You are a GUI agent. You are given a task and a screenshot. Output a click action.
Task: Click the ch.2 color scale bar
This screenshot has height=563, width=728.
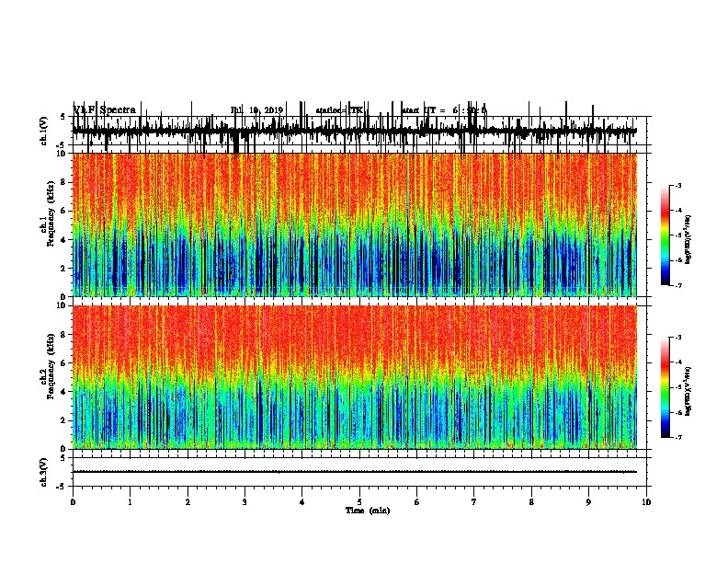click(x=665, y=387)
